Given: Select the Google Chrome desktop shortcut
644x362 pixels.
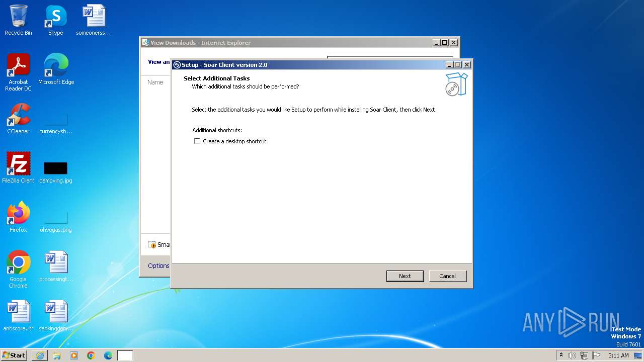Looking at the screenshot, I should coord(18,269).
